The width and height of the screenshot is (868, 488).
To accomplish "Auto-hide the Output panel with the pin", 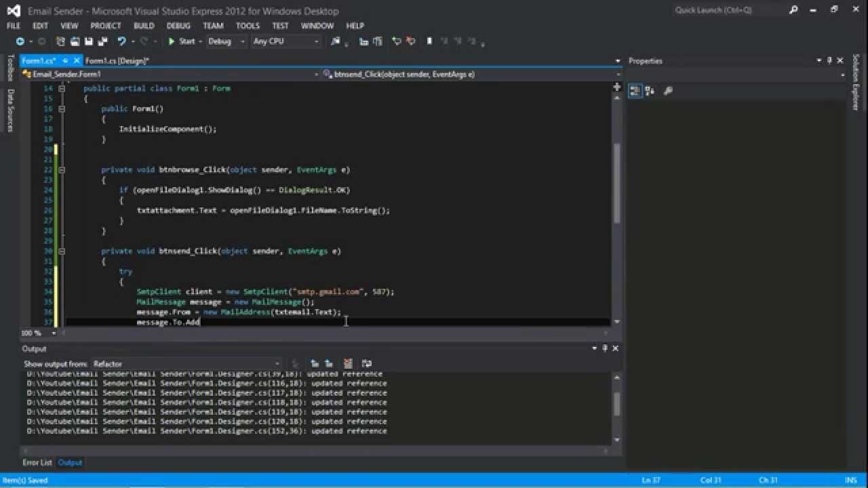I will 605,348.
